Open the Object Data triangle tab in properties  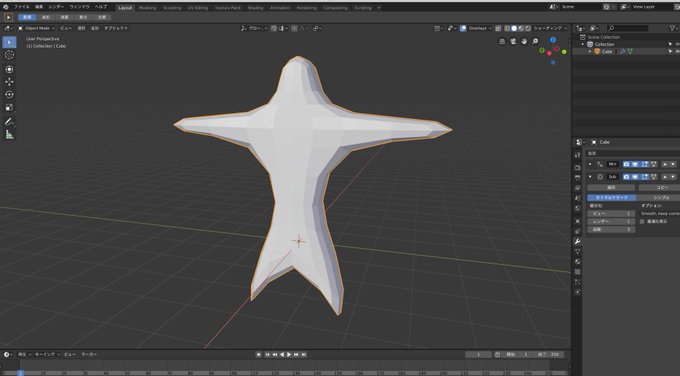(x=577, y=252)
